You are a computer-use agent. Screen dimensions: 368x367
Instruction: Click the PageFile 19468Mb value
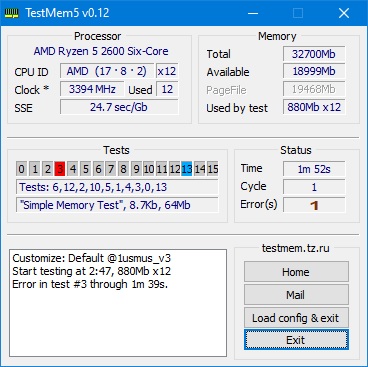(x=314, y=89)
